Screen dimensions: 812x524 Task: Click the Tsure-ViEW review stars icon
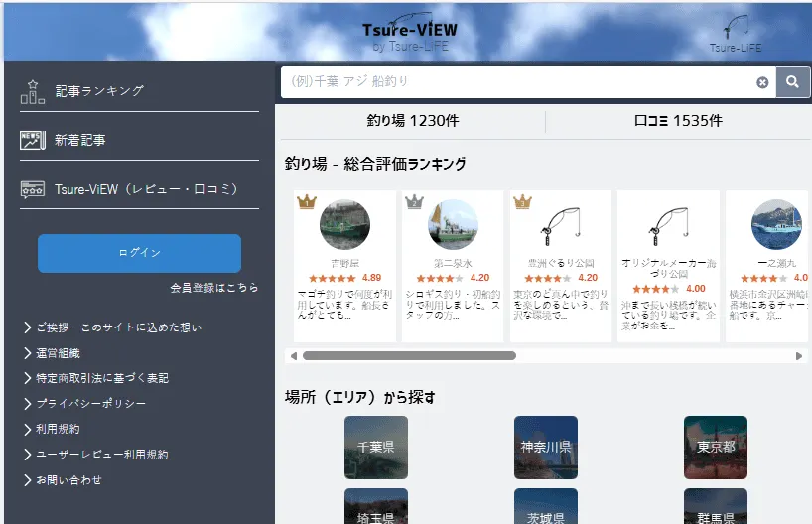[32, 189]
